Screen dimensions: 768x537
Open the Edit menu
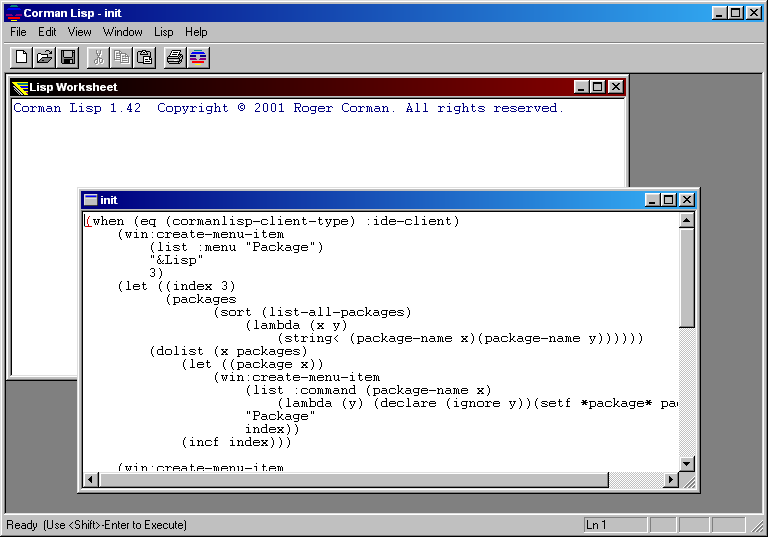tap(47, 32)
